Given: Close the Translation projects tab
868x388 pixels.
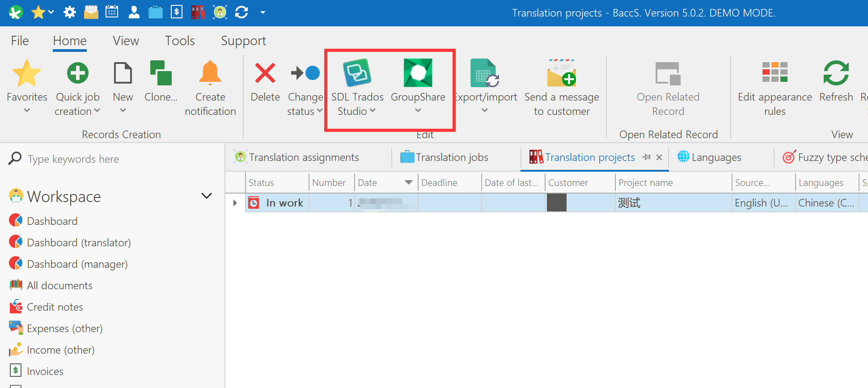Looking at the screenshot, I should [659, 157].
